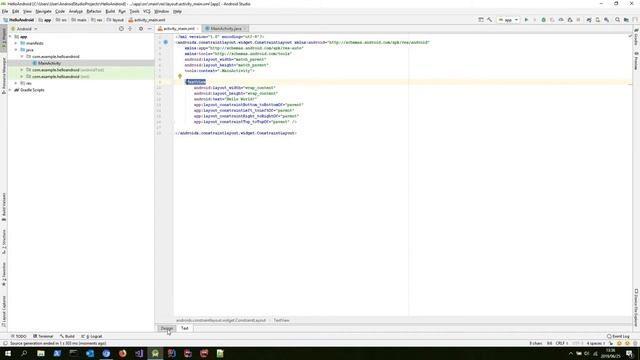Image resolution: width=640 pixels, height=360 pixels.
Task: Open TODO tool window
Action: [19, 336]
